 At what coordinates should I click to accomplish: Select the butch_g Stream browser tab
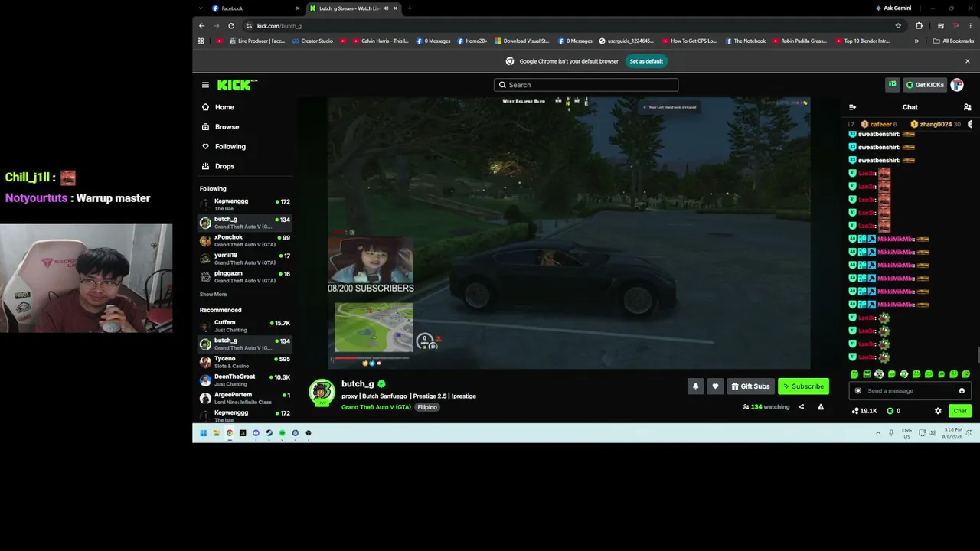354,8
